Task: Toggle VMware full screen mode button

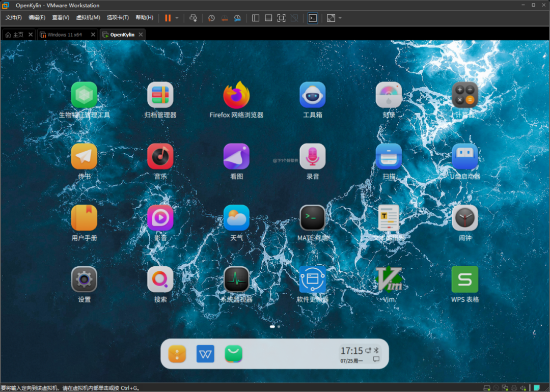Action: (281, 18)
